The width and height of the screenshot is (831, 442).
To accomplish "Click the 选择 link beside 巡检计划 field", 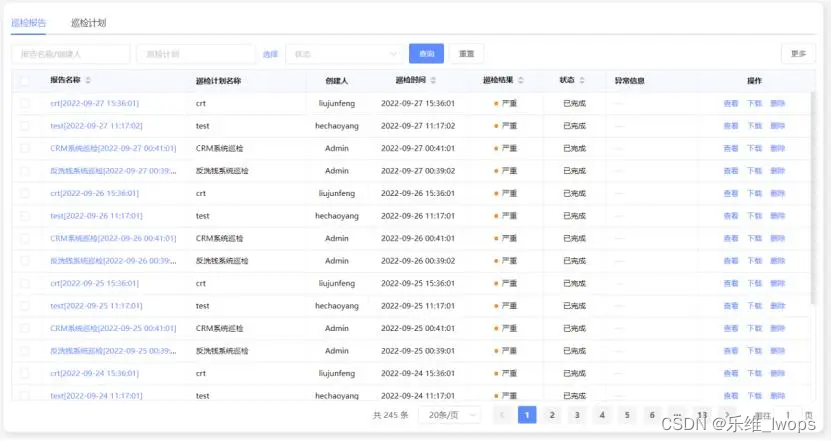I will [270, 54].
